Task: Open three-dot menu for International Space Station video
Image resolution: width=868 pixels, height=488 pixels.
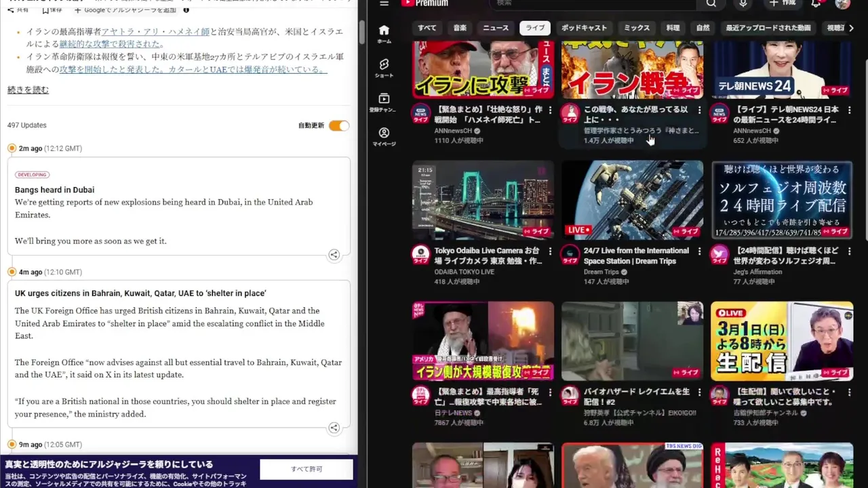Action: pyautogui.click(x=699, y=251)
